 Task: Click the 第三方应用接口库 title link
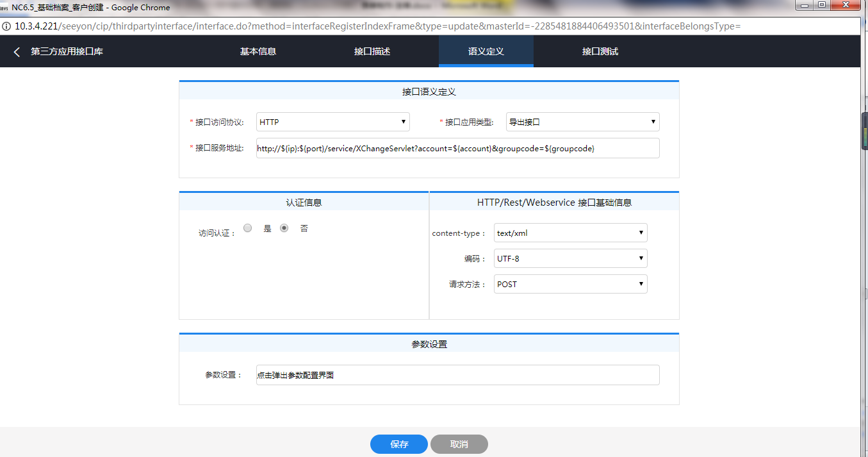point(67,52)
